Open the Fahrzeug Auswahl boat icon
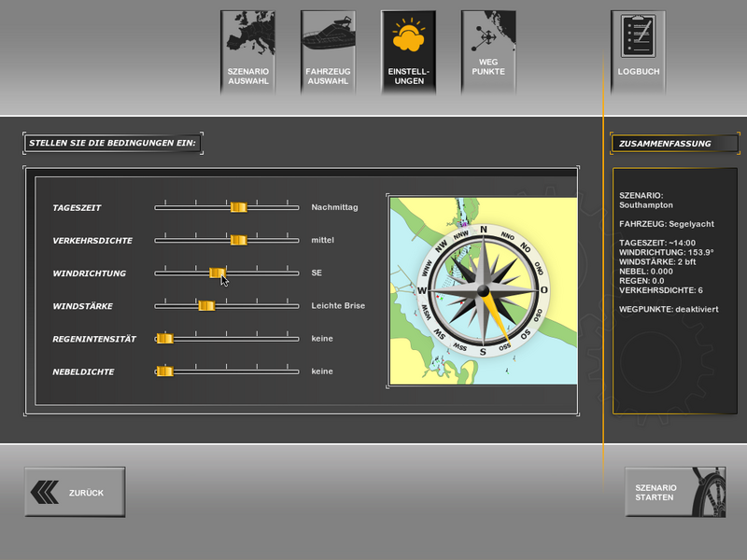 tap(328, 37)
